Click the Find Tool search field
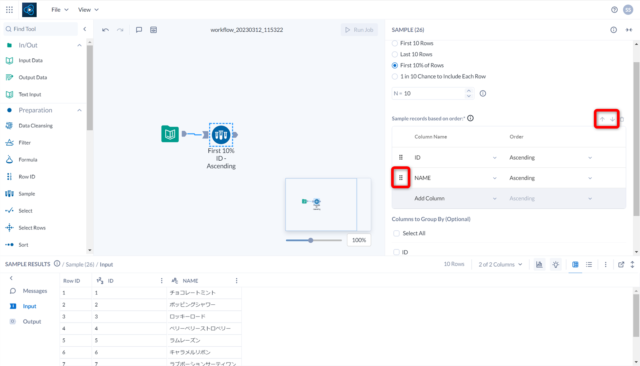Image resolution: width=640 pixels, height=366 pixels. point(41,29)
